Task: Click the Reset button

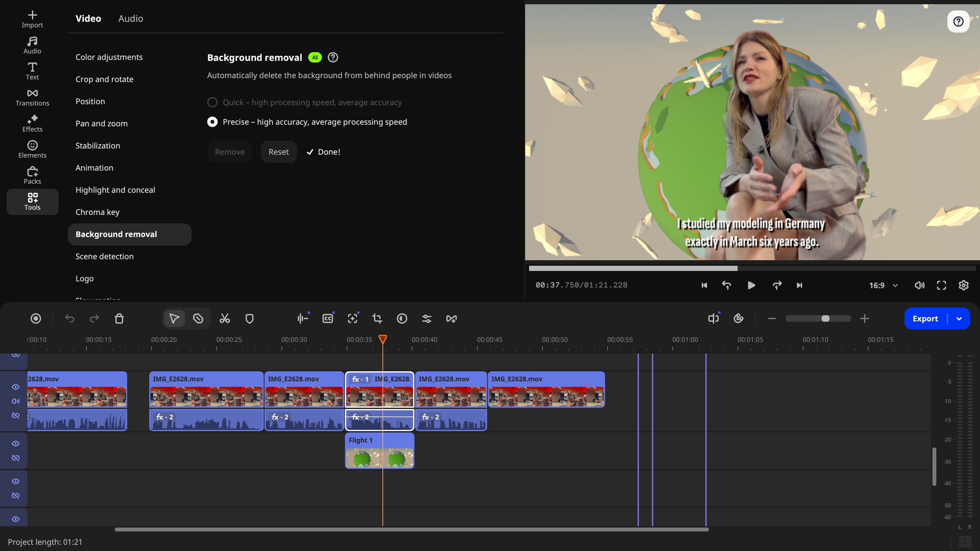Action: (x=279, y=152)
